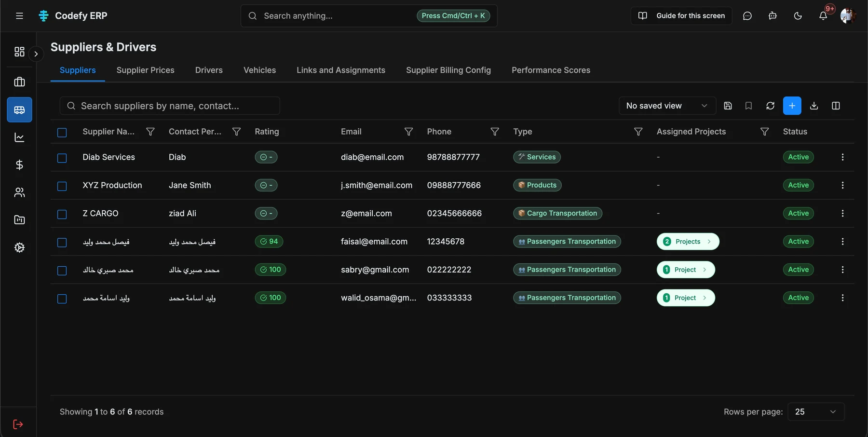Open 1 Project button for sabry@gmail.com row
The image size is (868, 437).
(686, 270)
